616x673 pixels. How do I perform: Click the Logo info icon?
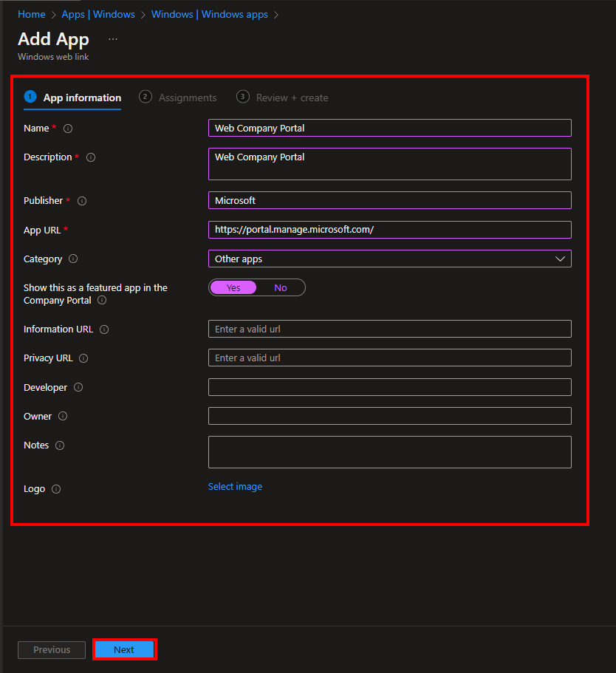[56, 489]
